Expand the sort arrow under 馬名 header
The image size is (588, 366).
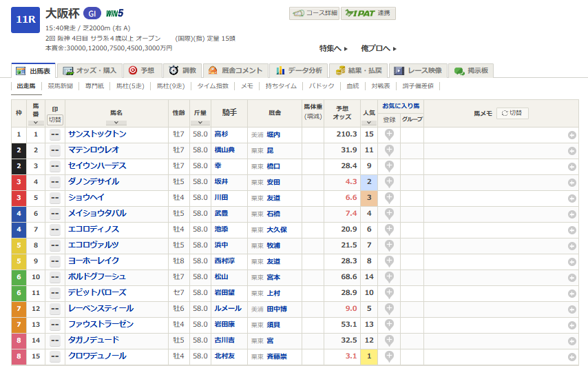coord(116,122)
